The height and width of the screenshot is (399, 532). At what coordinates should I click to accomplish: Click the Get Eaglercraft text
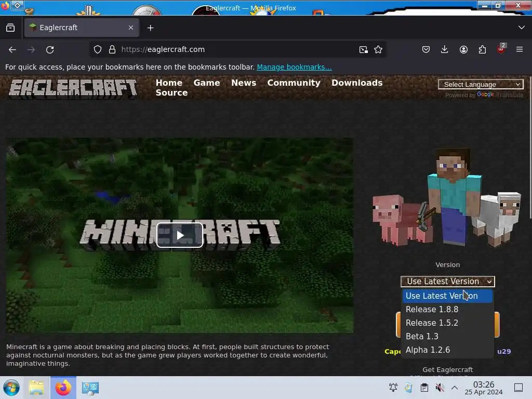click(x=447, y=370)
